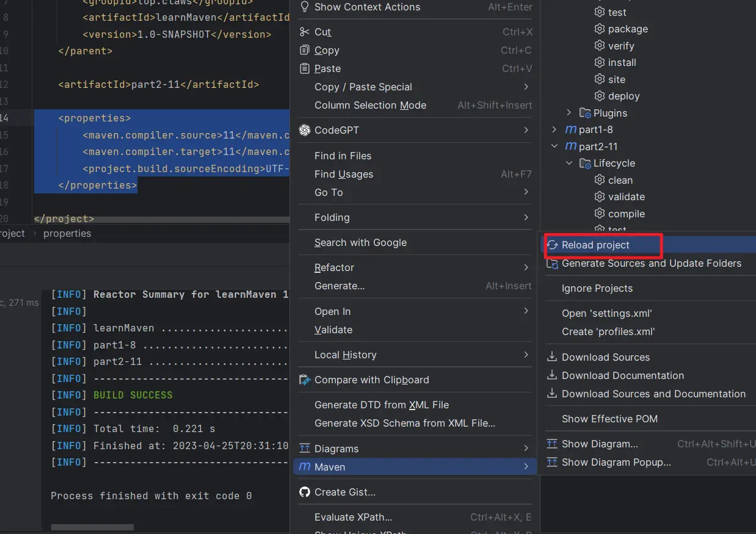Click the gear icon next to install goal
Screen dimensions: 756x534
[600, 62]
